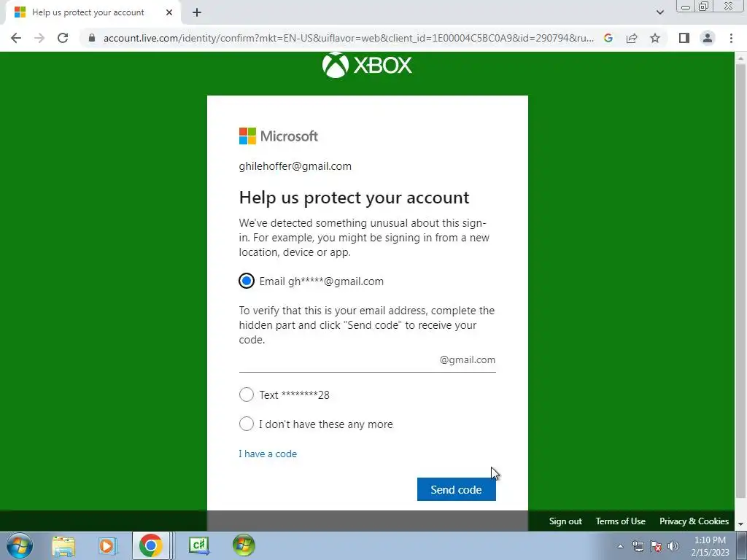Open Chrome three-dot menu
747x560 pixels.
pyautogui.click(x=731, y=38)
